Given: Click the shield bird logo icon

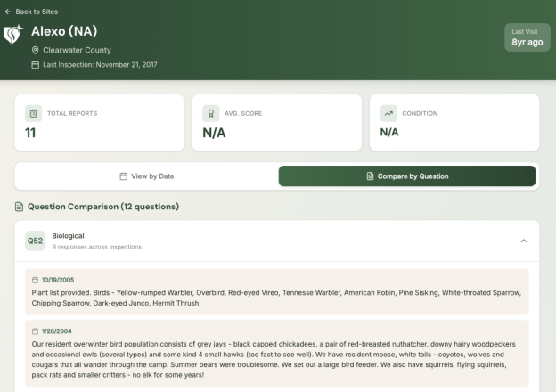Looking at the screenshot, I should (x=13, y=35).
